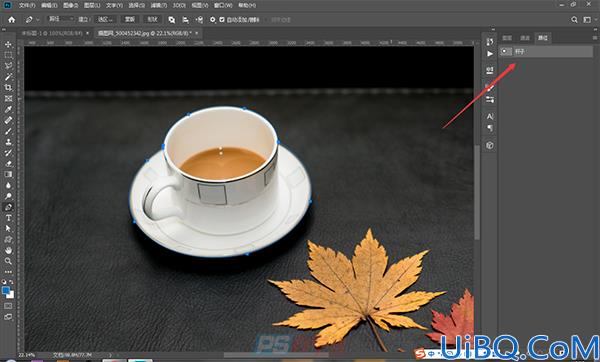Switch to the Layers panel tab
This screenshot has width=600, height=362.
tap(507, 38)
